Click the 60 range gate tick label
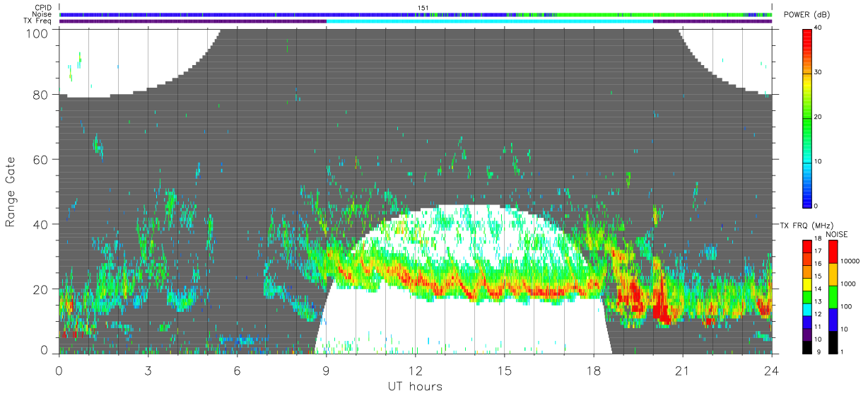 click(x=40, y=160)
